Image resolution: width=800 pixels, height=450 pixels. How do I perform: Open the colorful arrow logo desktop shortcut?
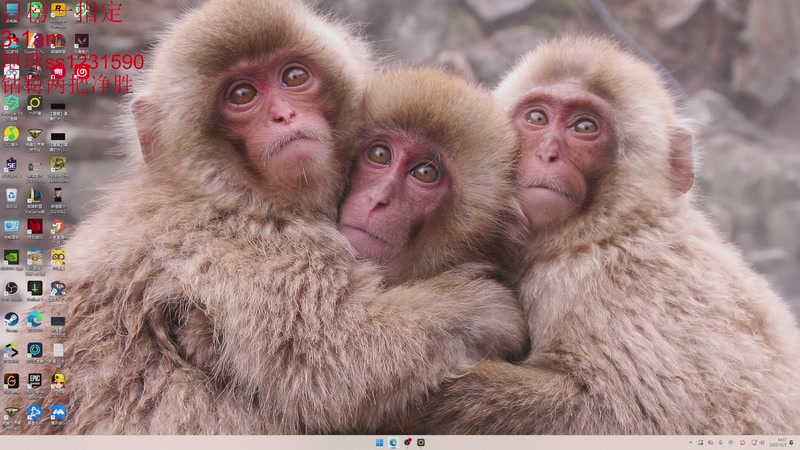[x=11, y=350]
